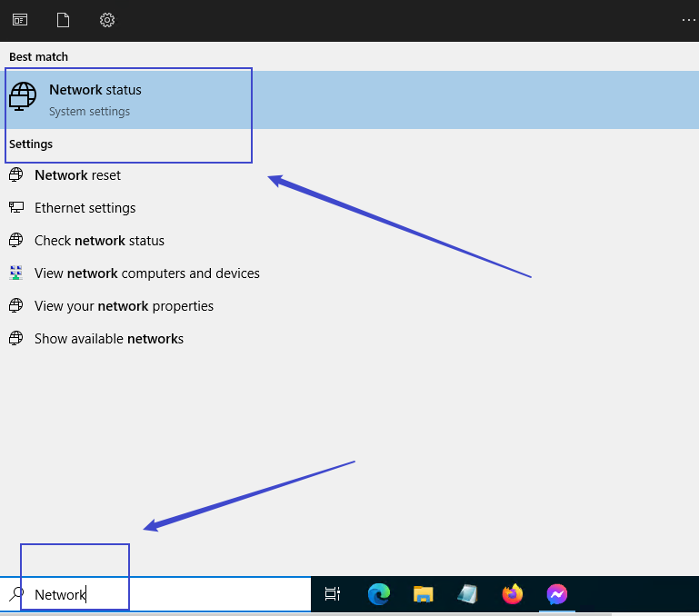Filter results by Settings gear icon
699x616 pixels.
pyautogui.click(x=107, y=20)
